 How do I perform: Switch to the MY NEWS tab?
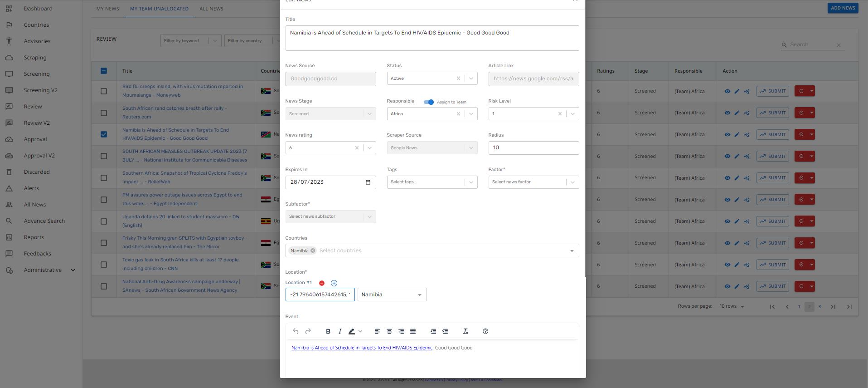(107, 9)
